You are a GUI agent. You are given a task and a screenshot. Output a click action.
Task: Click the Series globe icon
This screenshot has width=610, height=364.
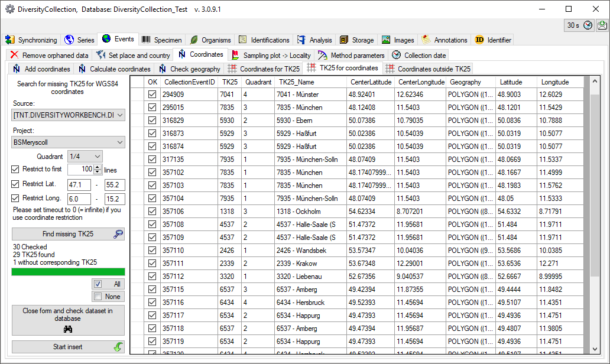click(x=69, y=40)
